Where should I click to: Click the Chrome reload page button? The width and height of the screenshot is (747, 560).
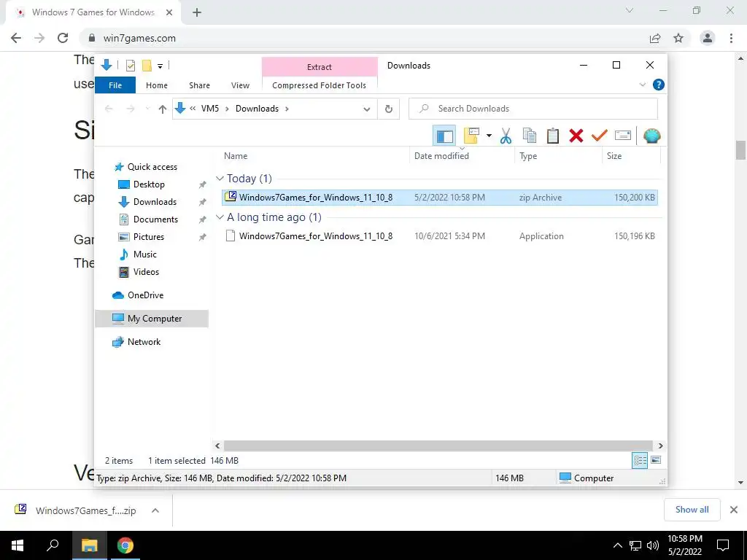pyautogui.click(x=63, y=38)
